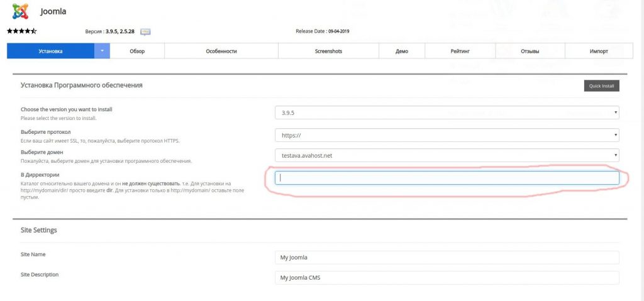
Task: Click the Site Description label
Action: [x=40, y=275]
